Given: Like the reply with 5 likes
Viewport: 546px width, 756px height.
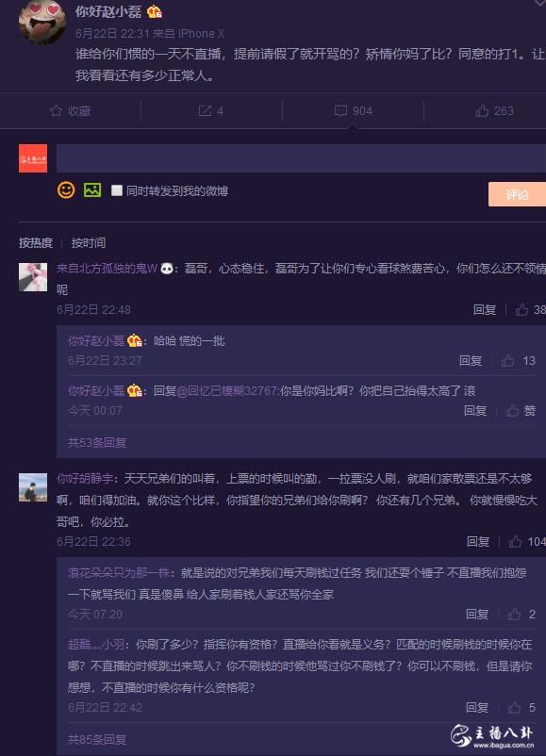Looking at the screenshot, I should 521,707.
